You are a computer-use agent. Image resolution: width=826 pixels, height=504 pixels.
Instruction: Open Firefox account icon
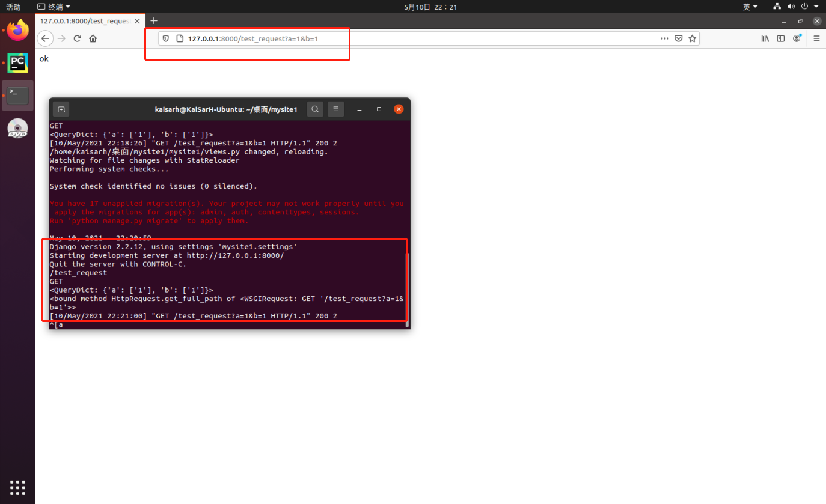click(797, 38)
